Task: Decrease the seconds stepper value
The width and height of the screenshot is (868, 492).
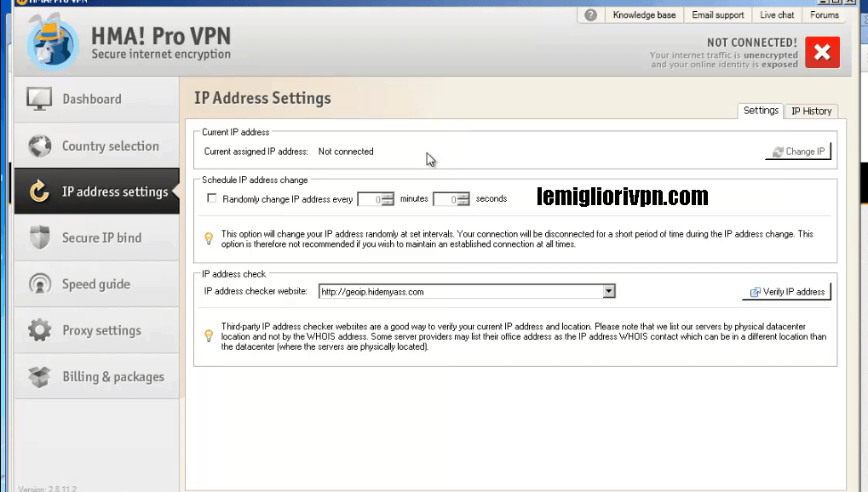Action: 463,202
